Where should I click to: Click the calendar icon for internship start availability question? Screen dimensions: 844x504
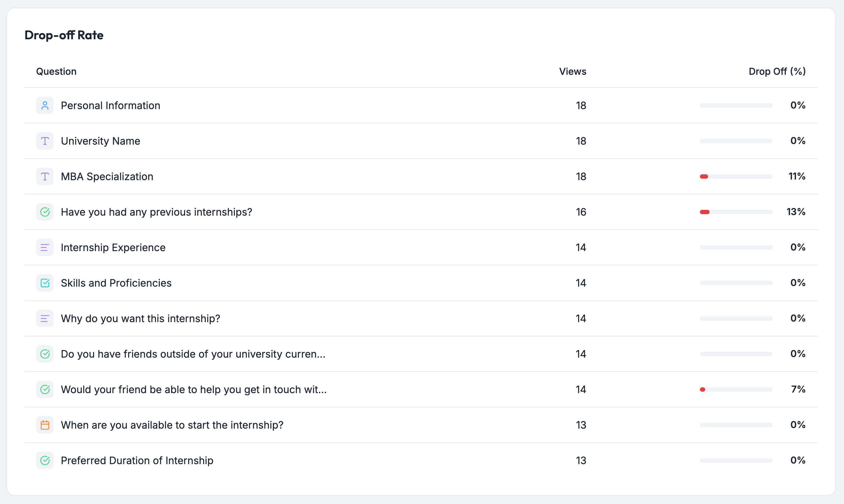pos(45,425)
